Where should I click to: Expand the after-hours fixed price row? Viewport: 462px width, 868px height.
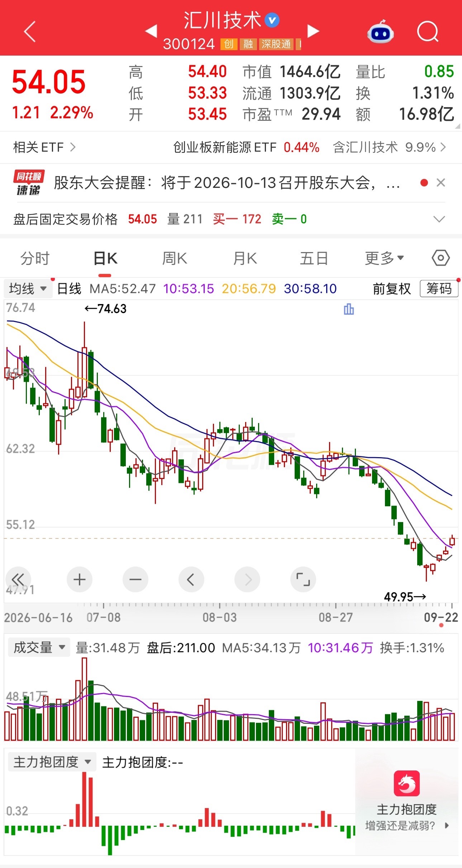click(439, 219)
